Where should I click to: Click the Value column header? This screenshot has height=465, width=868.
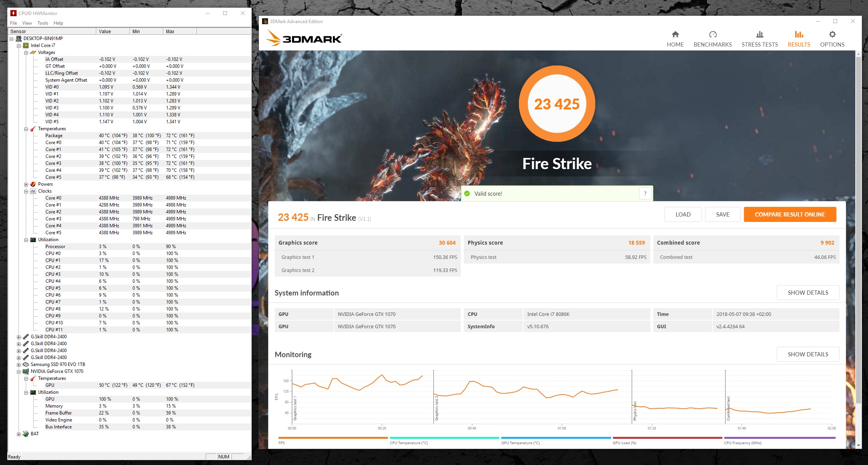pyautogui.click(x=113, y=31)
